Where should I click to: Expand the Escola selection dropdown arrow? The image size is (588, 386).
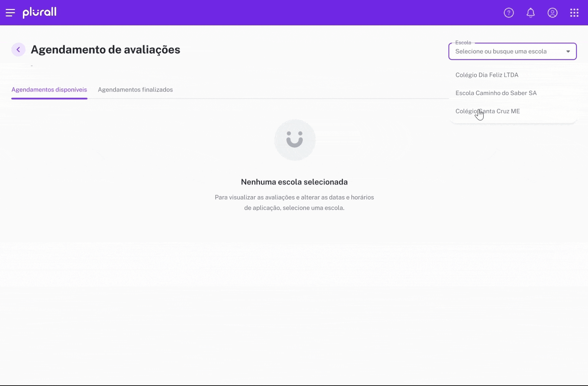pyautogui.click(x=568, y=51)
